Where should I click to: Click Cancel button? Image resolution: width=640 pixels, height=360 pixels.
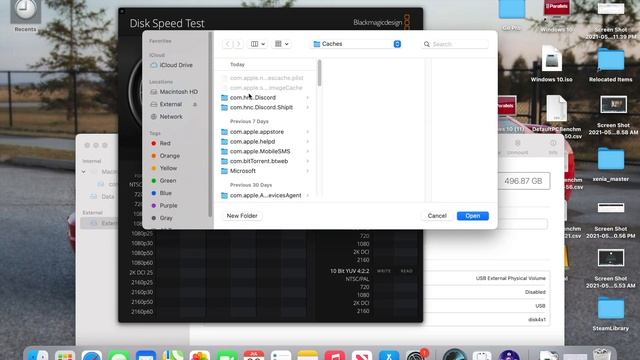point(437,216)
